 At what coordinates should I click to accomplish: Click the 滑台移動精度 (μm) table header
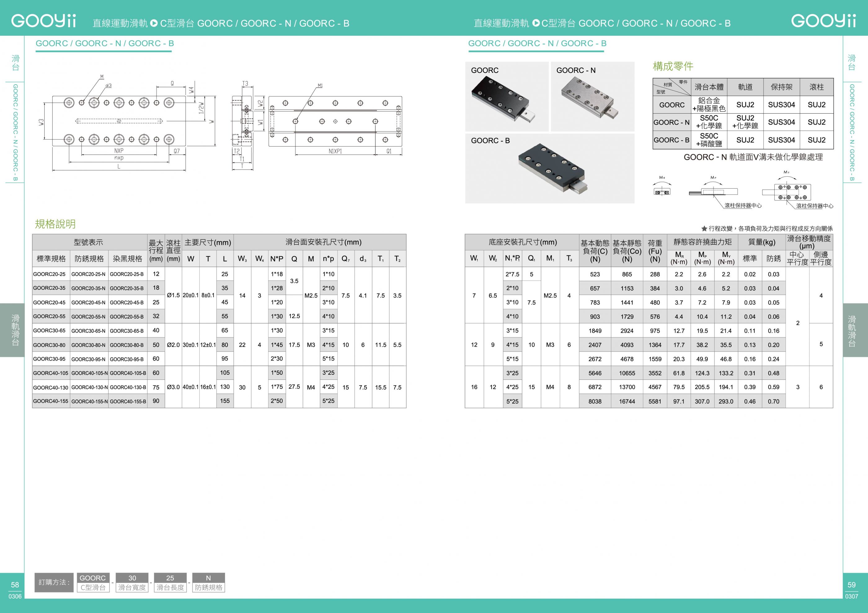point(809,242)
